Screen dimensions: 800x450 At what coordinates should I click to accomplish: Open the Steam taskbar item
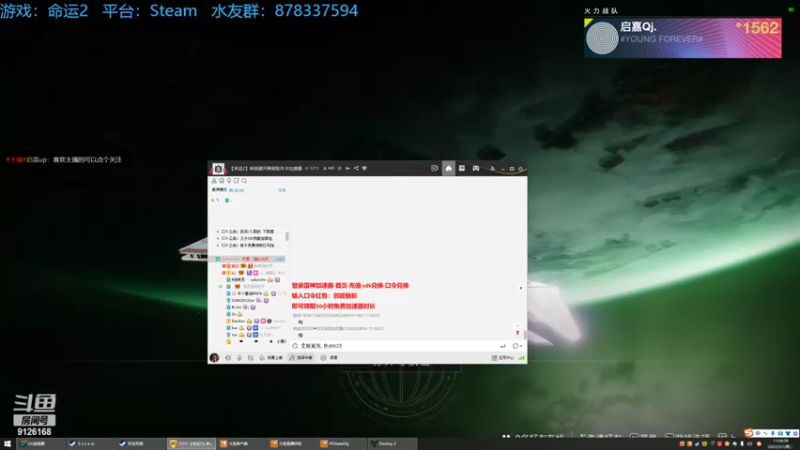(x=90, y=444)
